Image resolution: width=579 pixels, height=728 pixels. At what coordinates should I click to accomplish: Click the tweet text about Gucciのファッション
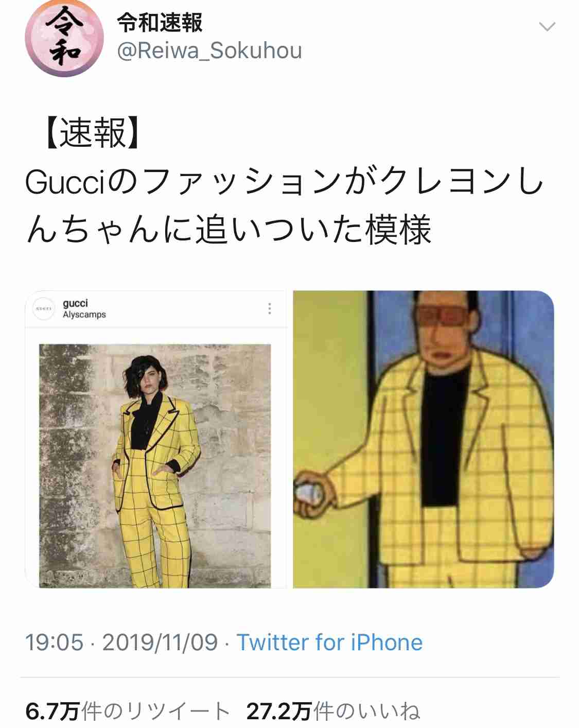tap(285, 205)
